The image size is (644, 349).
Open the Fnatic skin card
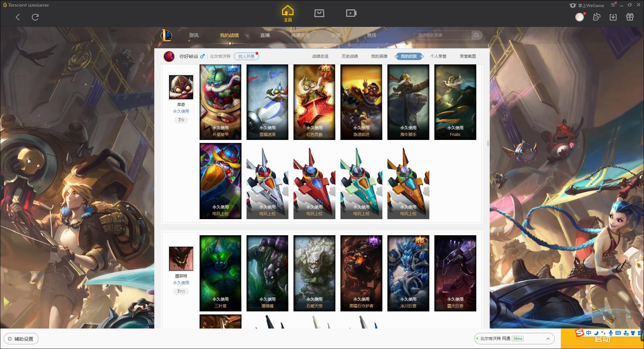coord(455,102)
